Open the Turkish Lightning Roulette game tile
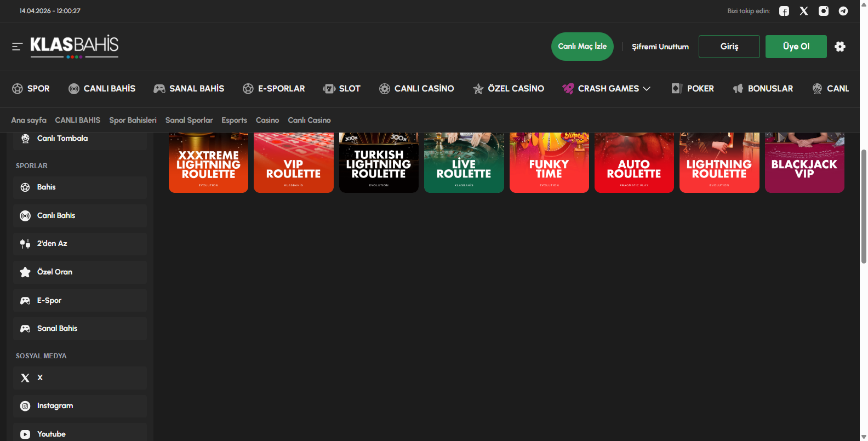The image size is (868, 441). pyautogui.click(x=379, y=163)
